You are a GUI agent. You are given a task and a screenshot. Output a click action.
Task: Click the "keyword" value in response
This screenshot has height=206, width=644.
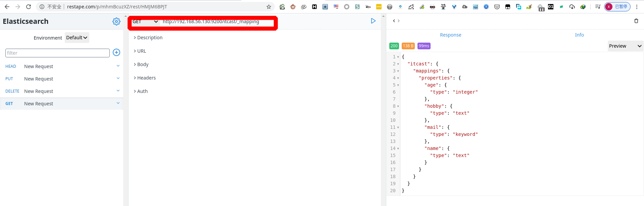coord(465,134)
